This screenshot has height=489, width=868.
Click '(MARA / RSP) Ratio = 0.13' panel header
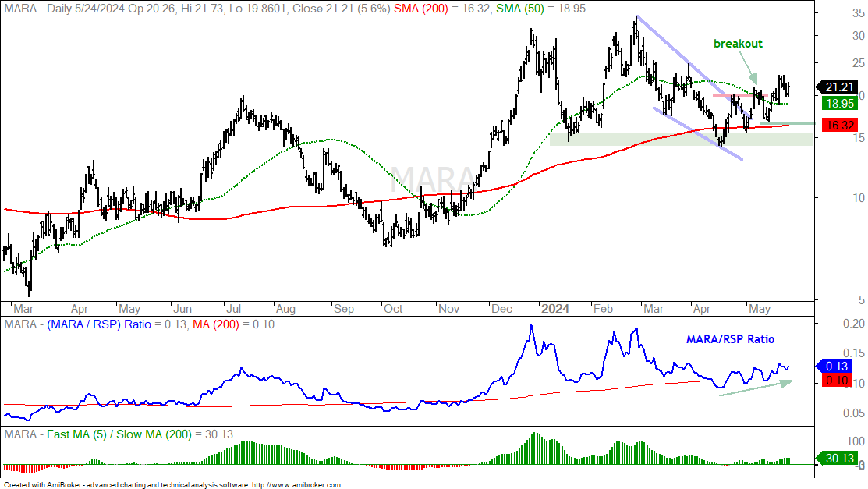point(117,324)
